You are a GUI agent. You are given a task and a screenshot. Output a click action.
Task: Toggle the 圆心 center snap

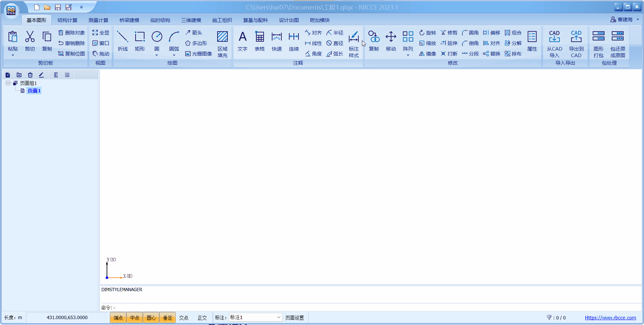151,318
